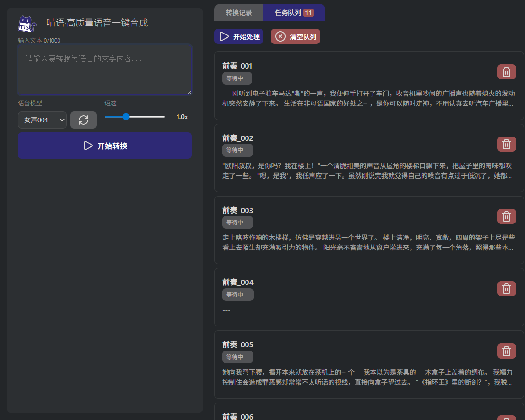This screenshot has height=420, width=525.
Task: Switch to the 转换记录 tab
Action: [x=239, y=13]
